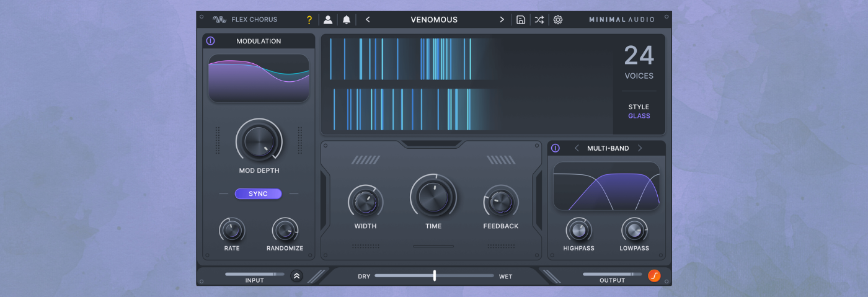Randomize preset with the shuffle icon
Screen dimensions: 868x297
(x=539, y=20)
